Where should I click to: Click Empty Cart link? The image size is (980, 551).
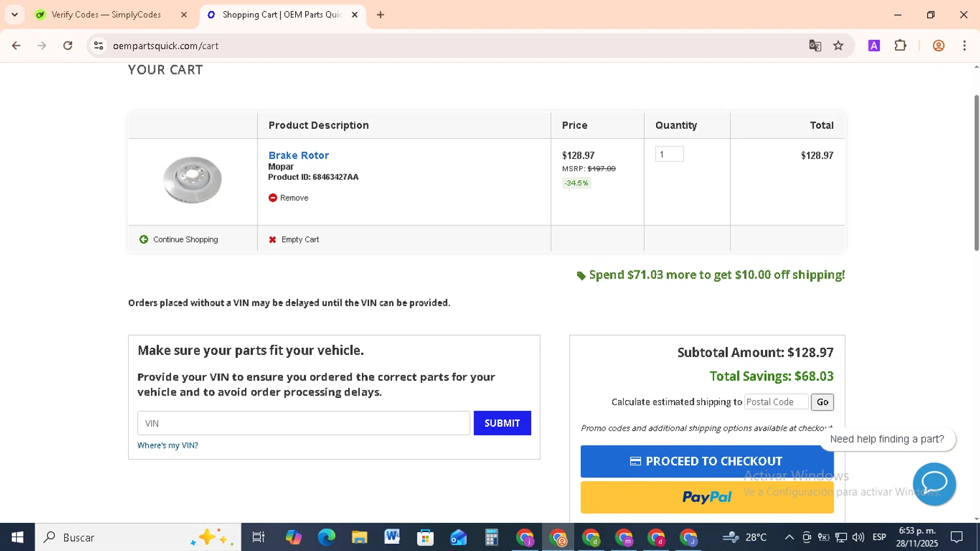[x=300, y=240]
